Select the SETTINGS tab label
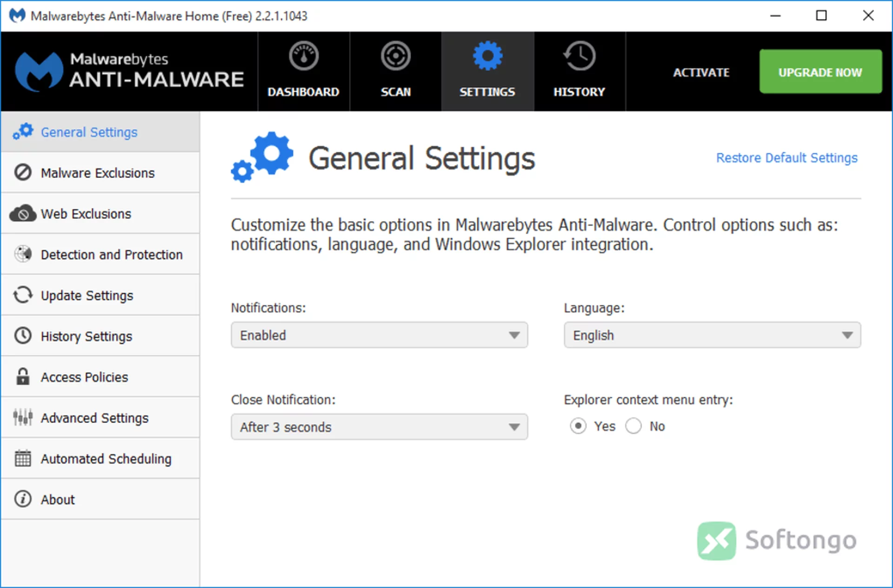Image resolution: width=893 pixels, height=588 pixels. click(487, 92)
